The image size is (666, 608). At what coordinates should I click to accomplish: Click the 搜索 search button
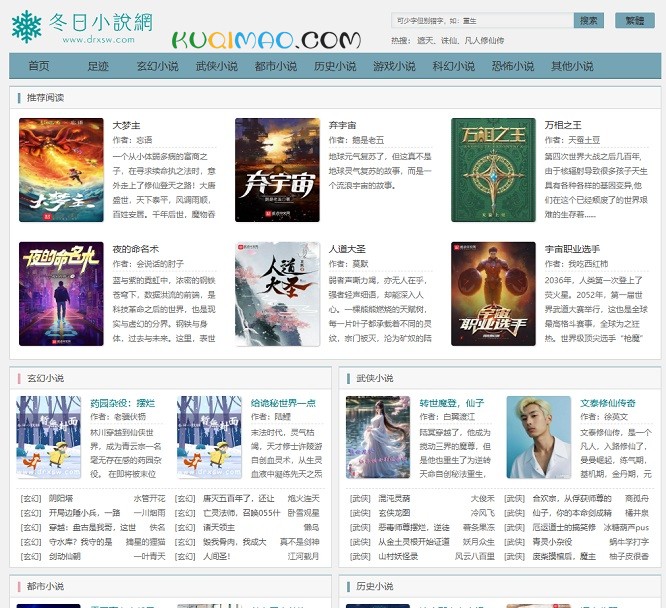(x=588, y=20)
